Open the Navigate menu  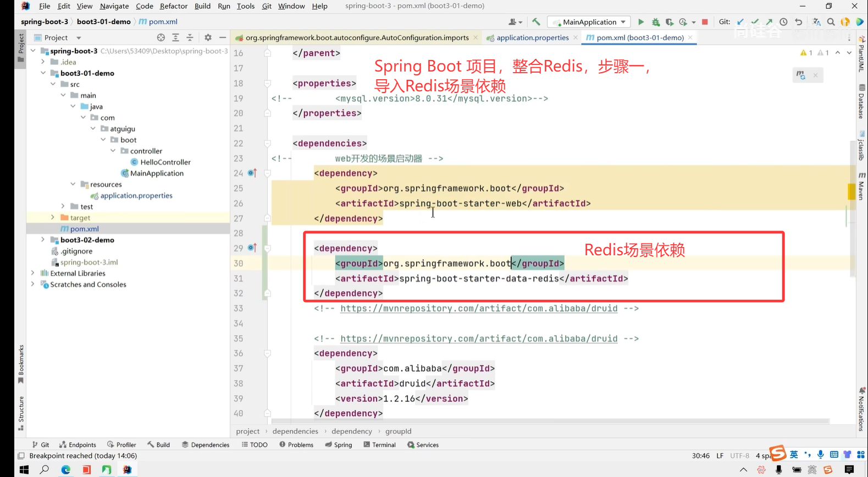pos(114,6)
